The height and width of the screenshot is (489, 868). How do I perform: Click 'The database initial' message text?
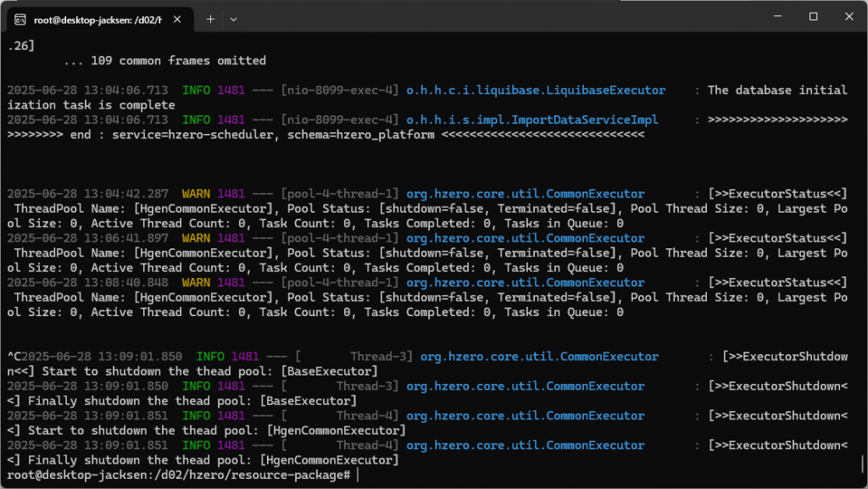coord(776,91)
